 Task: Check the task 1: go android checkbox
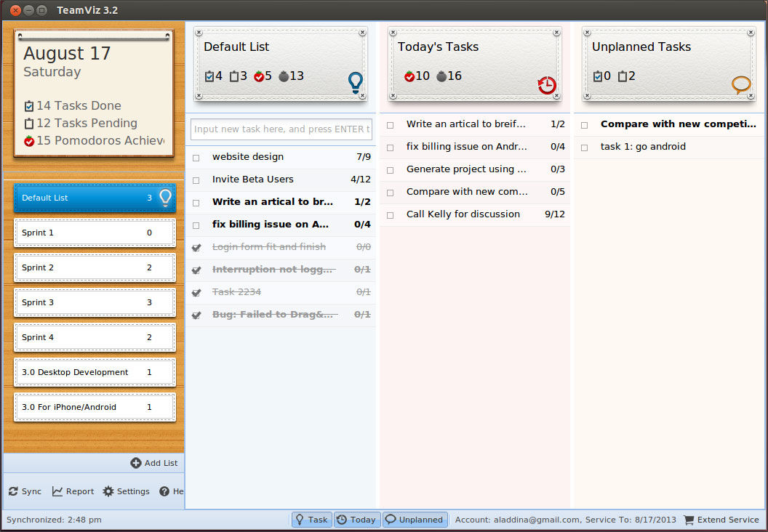pos(584,148)
